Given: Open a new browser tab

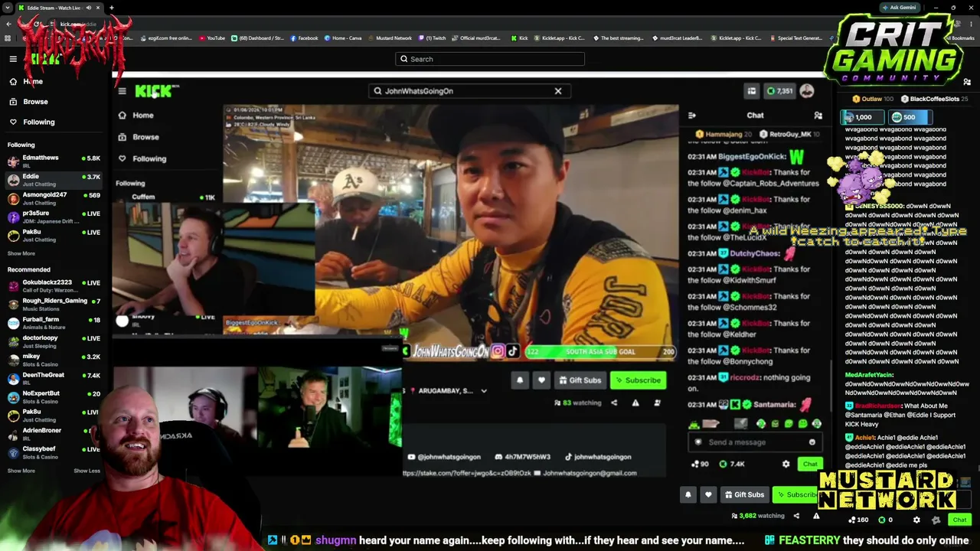Looking at the screenshot, I should pos(111,8).
